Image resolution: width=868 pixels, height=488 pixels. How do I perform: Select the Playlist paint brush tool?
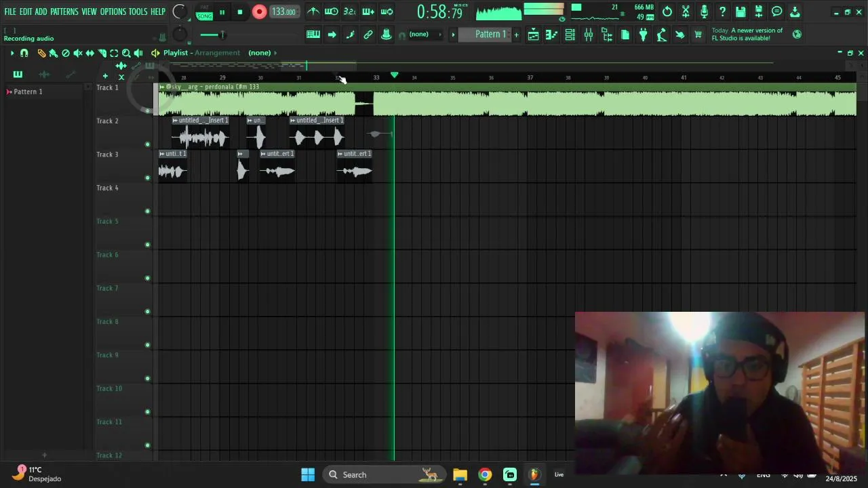pyautogui.click(x=54, y=53)
